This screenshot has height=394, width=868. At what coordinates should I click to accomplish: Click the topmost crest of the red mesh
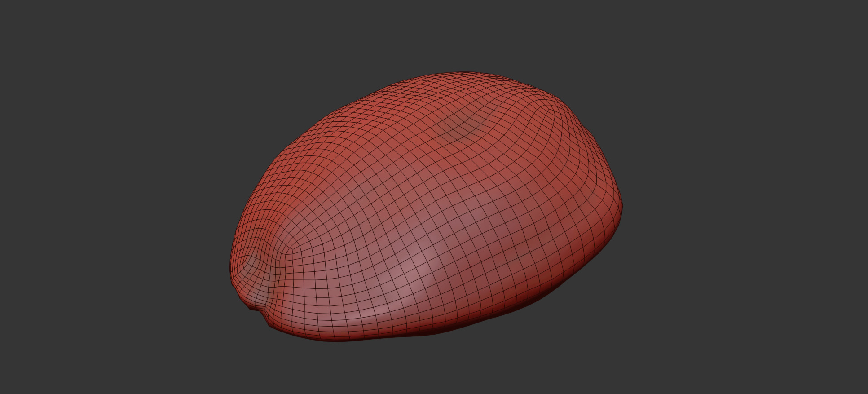(x=463, y=73)
